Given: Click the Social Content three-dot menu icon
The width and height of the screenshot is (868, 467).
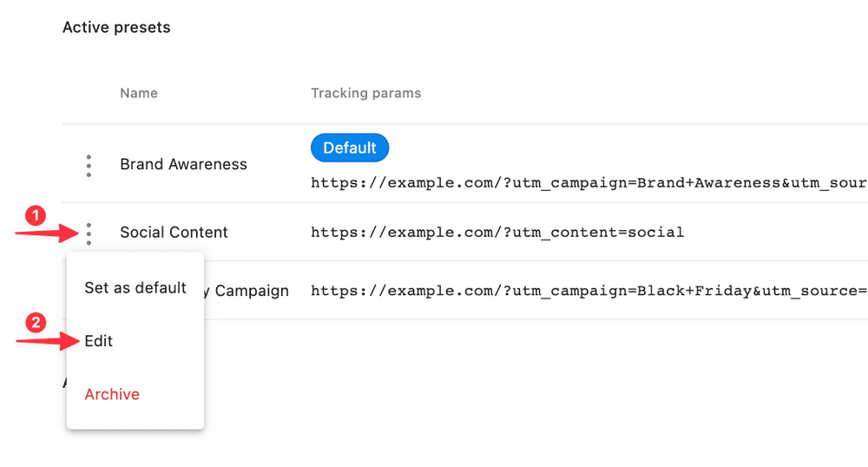Looking at the screenshot, I should tap(89, 233).
